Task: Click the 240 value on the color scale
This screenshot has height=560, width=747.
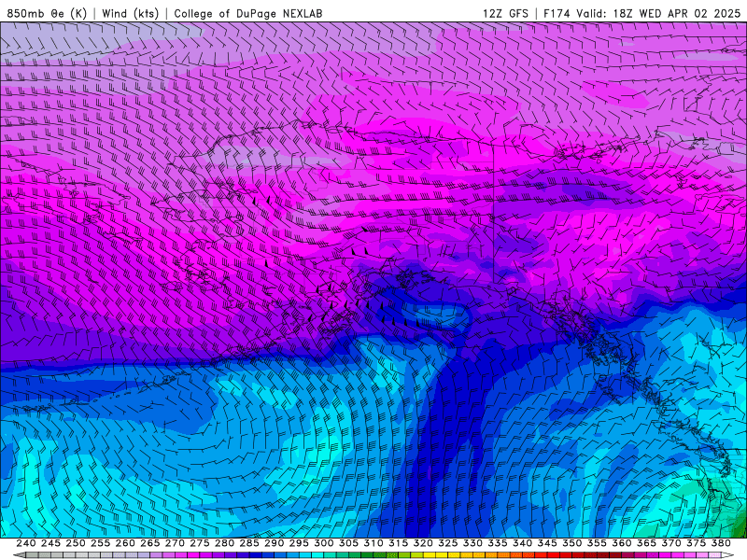Action: (x=26, y=543)
